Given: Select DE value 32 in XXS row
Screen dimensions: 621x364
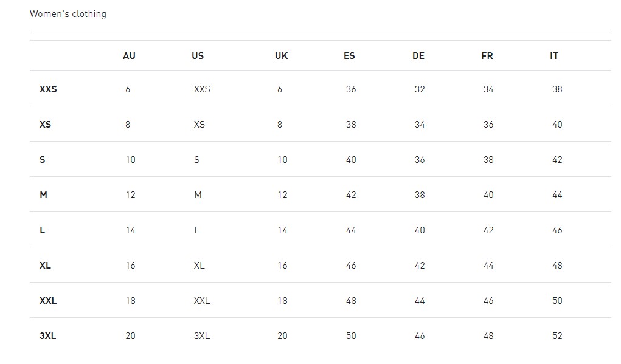Looking at the screenshot, I should pos(420,89).
